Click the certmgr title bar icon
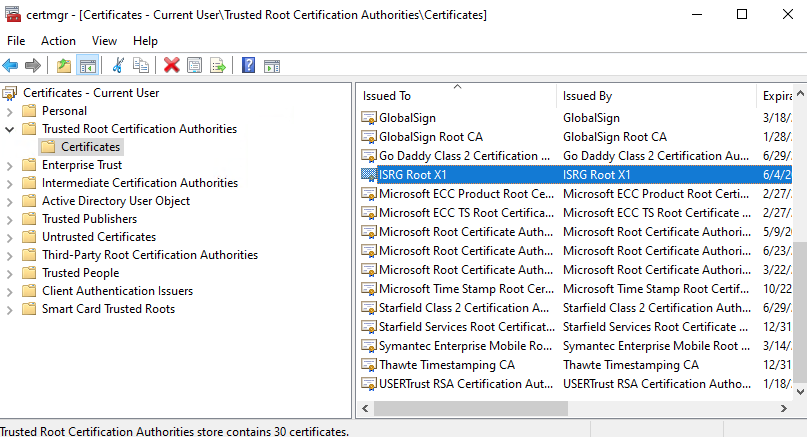Screen dimensions: 807x437 click(x=13, y=14)
